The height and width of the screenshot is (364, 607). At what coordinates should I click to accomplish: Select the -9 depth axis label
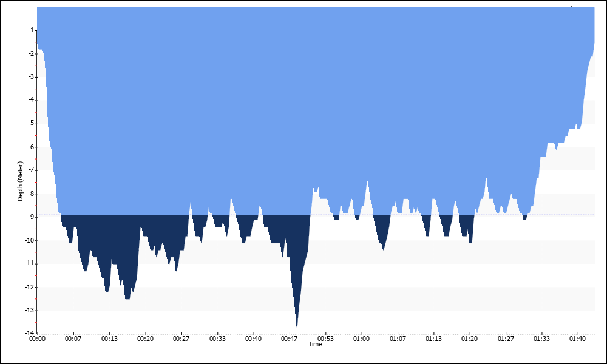click(x=32, y=217)
